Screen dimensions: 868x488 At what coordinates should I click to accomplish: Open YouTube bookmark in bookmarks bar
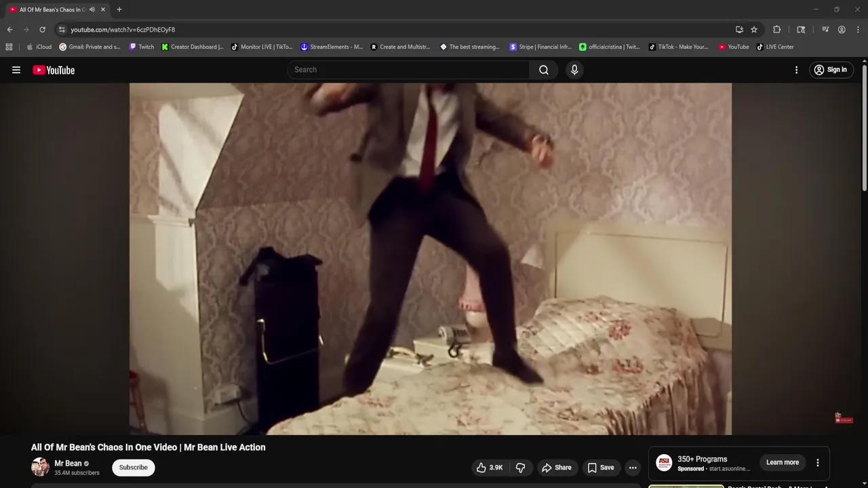point(734,47)
